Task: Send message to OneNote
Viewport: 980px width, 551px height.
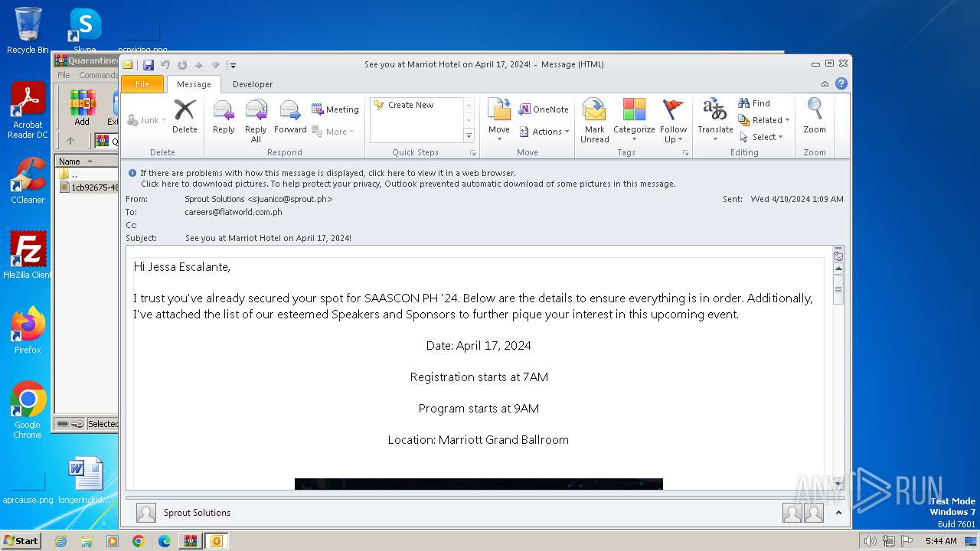Action: coord(544,109)
